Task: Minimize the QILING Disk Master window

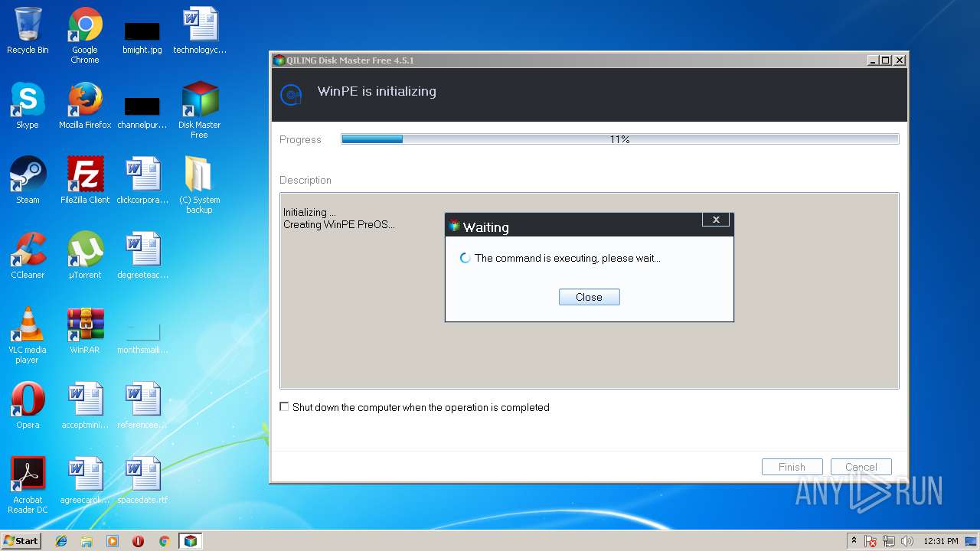Action: tap(873, 60)
